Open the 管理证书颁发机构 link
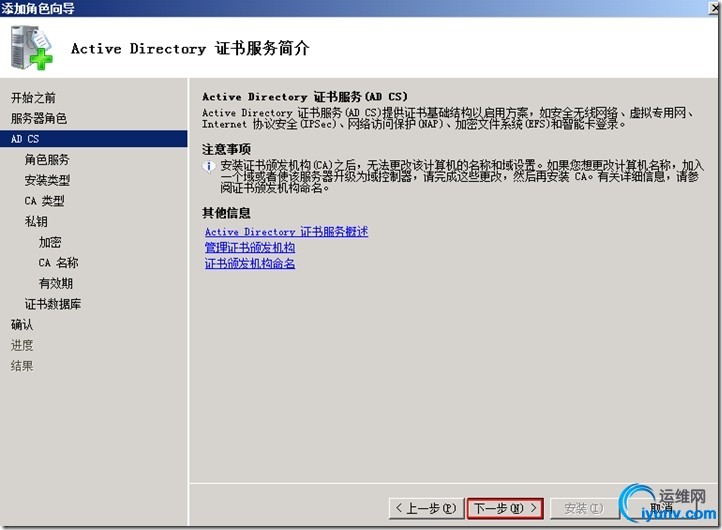Screen dimensions: 722x530 [x=250, y=248]
